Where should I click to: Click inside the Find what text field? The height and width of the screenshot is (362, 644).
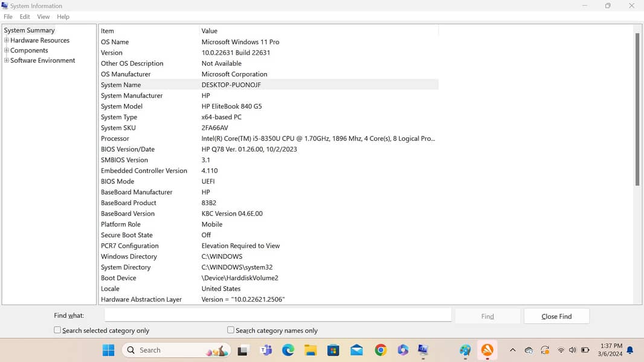278,315
